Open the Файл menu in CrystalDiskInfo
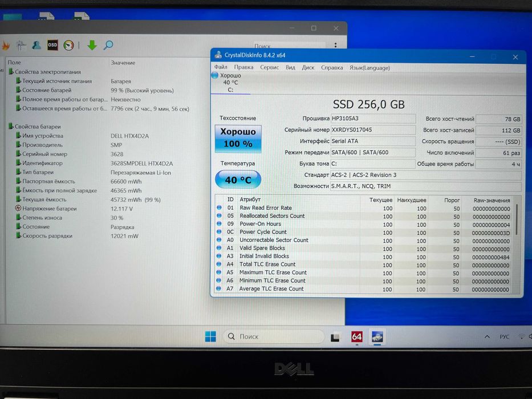The height and width of the screenshot is (399, 532). tap(221, 67)
